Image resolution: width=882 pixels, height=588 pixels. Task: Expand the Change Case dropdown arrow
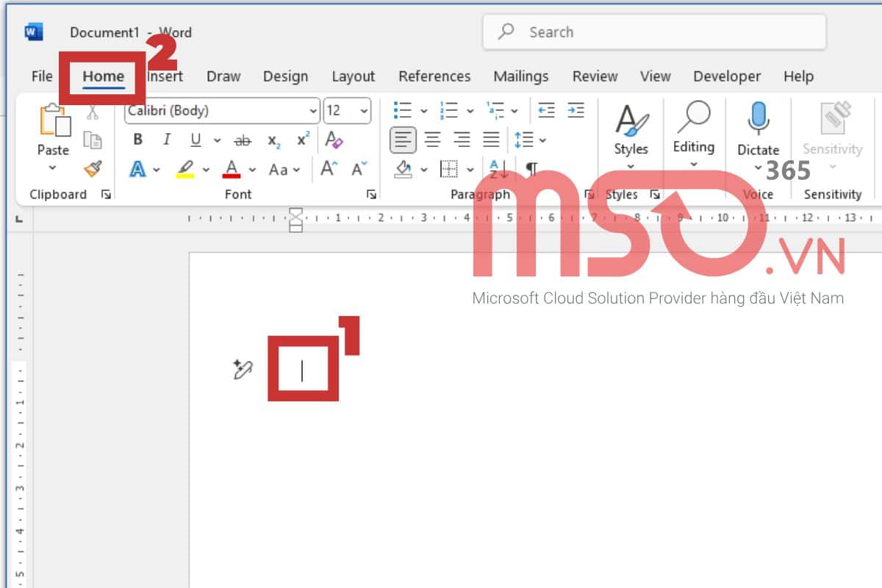297,170
